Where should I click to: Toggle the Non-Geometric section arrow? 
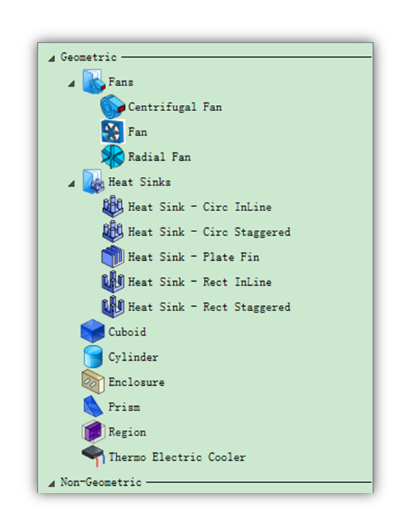pos(52,484)
